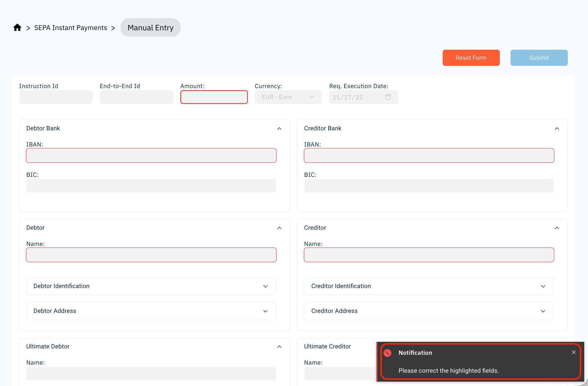
Task: Collapse the Debtor section chevron
Action: point(279,228)
